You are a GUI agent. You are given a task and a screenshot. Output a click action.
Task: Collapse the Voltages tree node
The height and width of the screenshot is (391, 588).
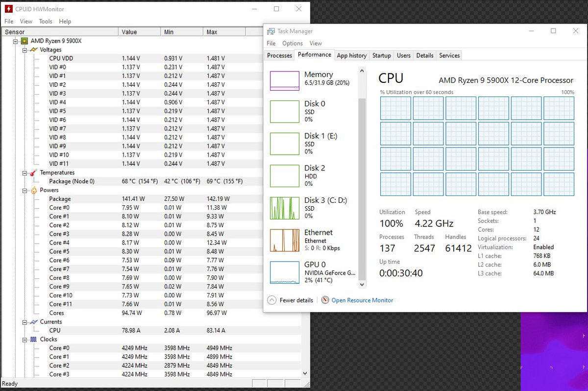pyautogui.click(x=24, y=50)
